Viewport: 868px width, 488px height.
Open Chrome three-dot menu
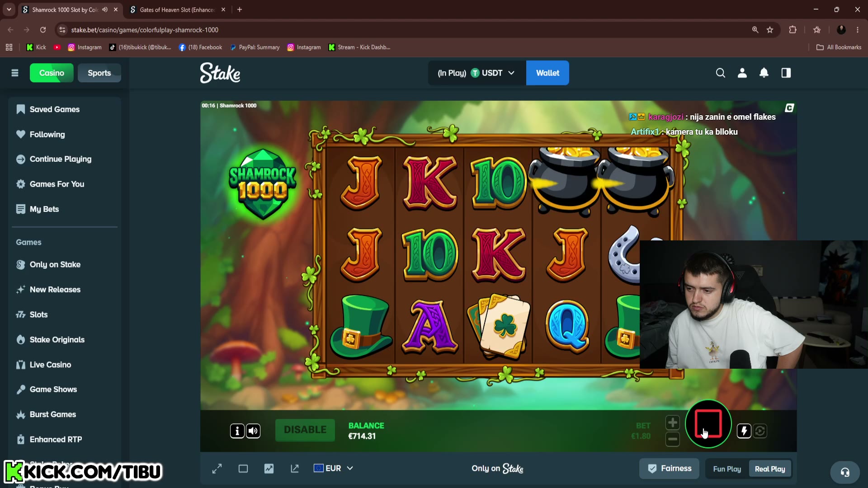tap(858, 30)
